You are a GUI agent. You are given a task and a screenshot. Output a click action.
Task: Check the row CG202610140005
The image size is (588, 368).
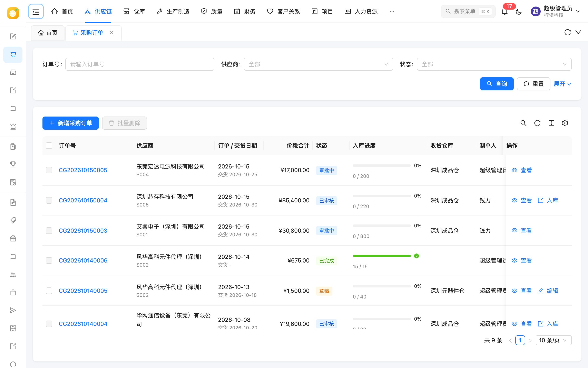pyautogui.click(x=49, y=291)
